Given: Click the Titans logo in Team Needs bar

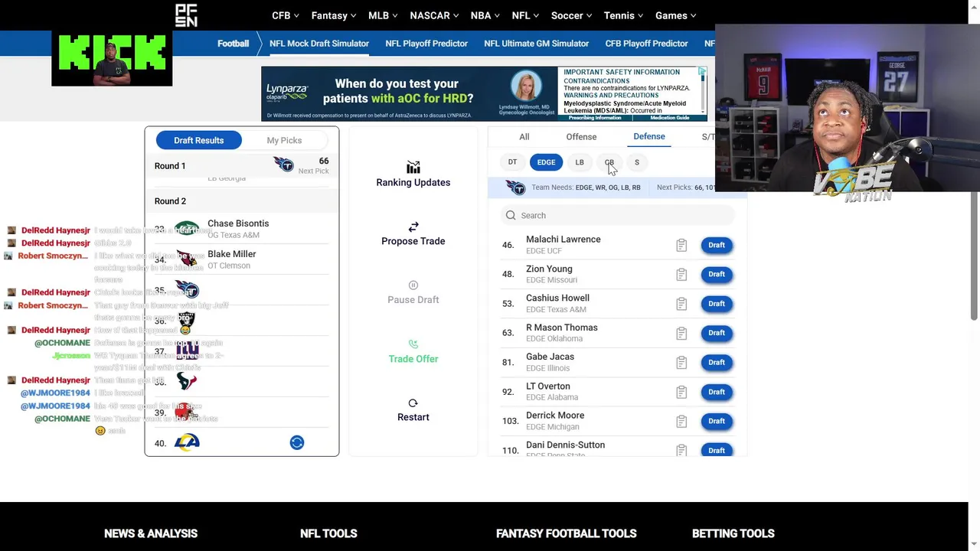Looking at the screenshot, I should (x=515, y=187).
